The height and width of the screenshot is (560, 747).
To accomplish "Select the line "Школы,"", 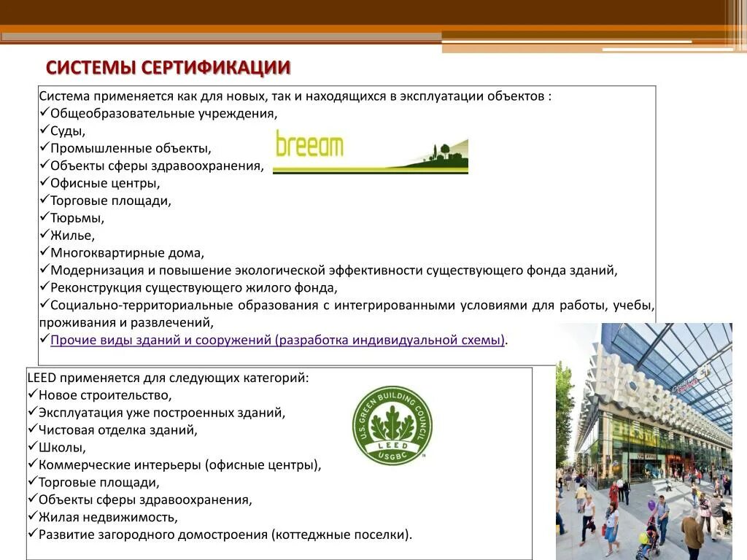I will [x=62, y=448].
